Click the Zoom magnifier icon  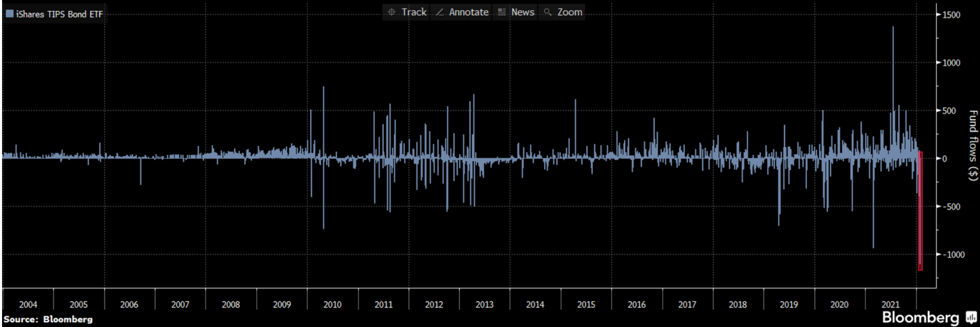point(548,12)
